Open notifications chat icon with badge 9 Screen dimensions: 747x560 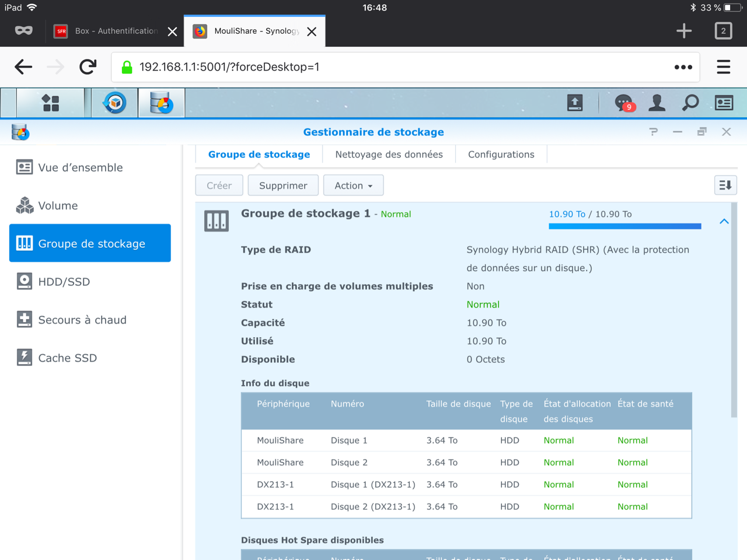(x=624, y=103)
